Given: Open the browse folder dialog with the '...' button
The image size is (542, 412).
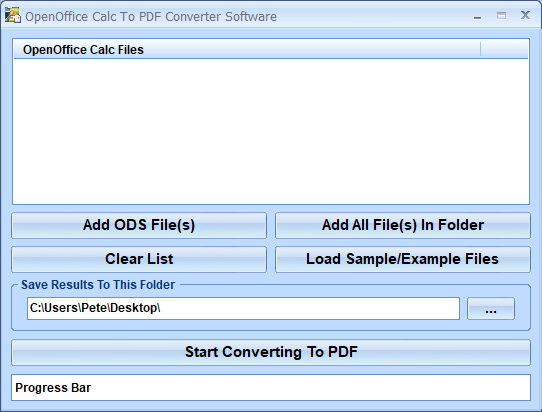Looking at the screenshot, I should (x=491, y=308).
